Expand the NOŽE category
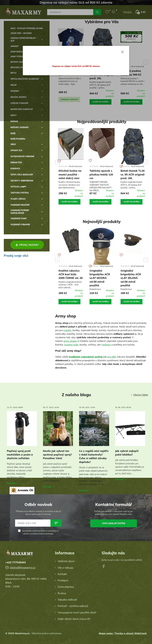The image size is (152, 644). (42, 134)
